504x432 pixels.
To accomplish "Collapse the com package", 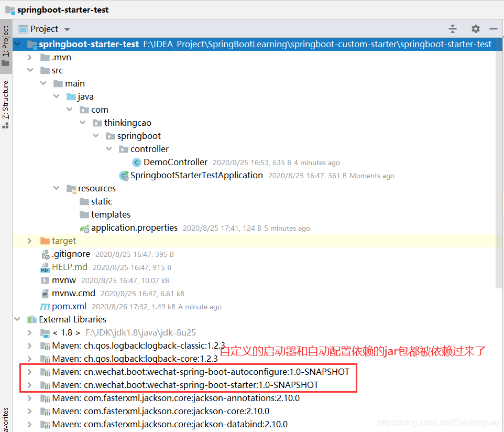I will point(70,110).
